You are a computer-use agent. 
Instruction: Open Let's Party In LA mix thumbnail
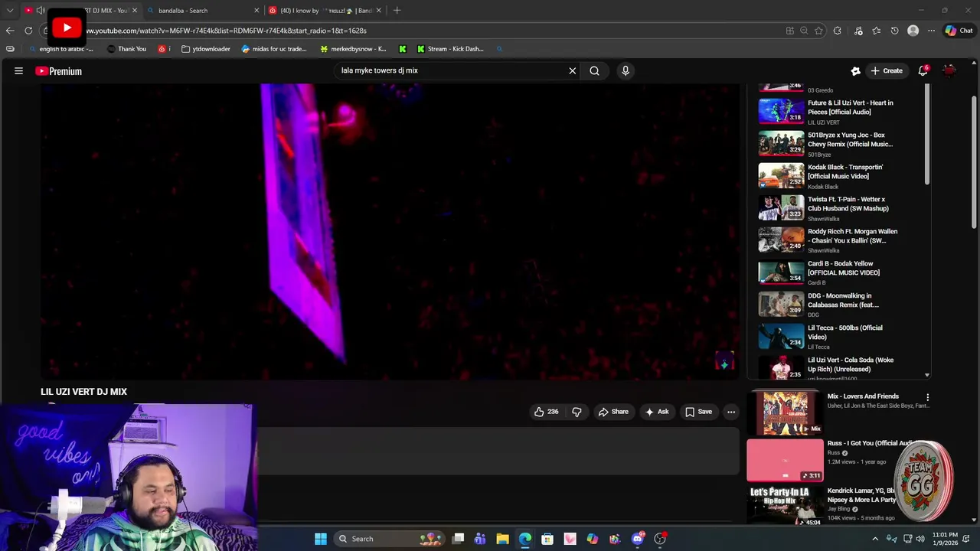(x=785, y=506)
